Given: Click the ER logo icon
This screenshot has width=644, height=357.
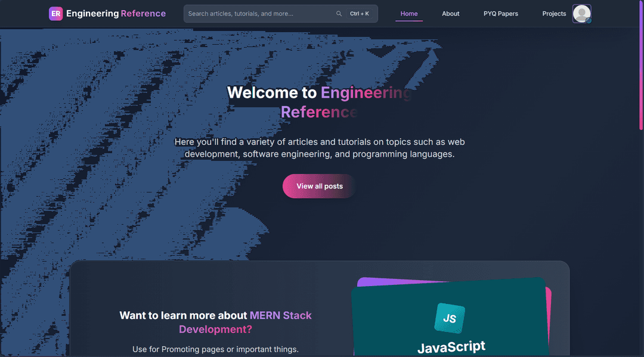Looking at the screenshot, I should tap(55, 14).
